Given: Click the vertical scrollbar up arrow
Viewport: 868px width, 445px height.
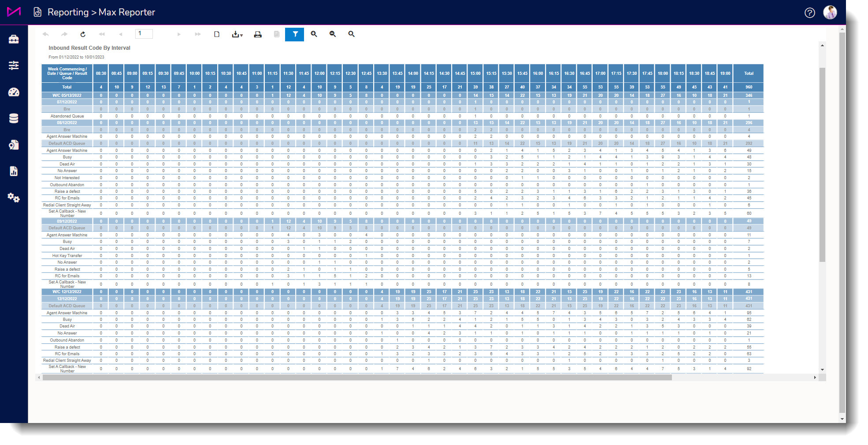Looking at the screenshot, I should (822, 45).
